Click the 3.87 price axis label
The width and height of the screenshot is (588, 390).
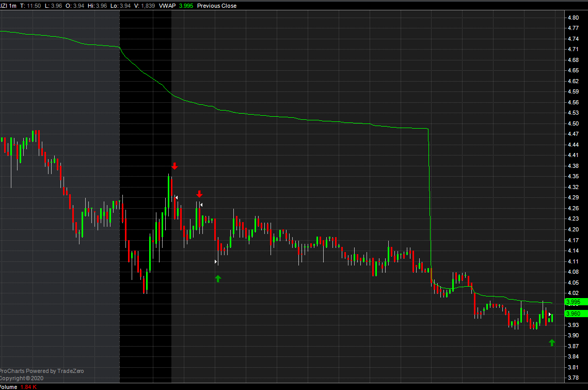click(573, 346)
